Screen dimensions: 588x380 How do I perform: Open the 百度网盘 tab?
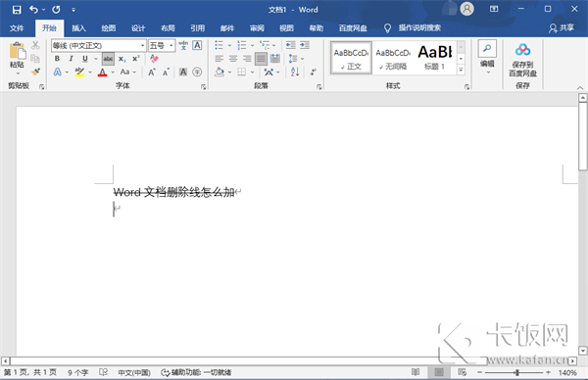353,28
